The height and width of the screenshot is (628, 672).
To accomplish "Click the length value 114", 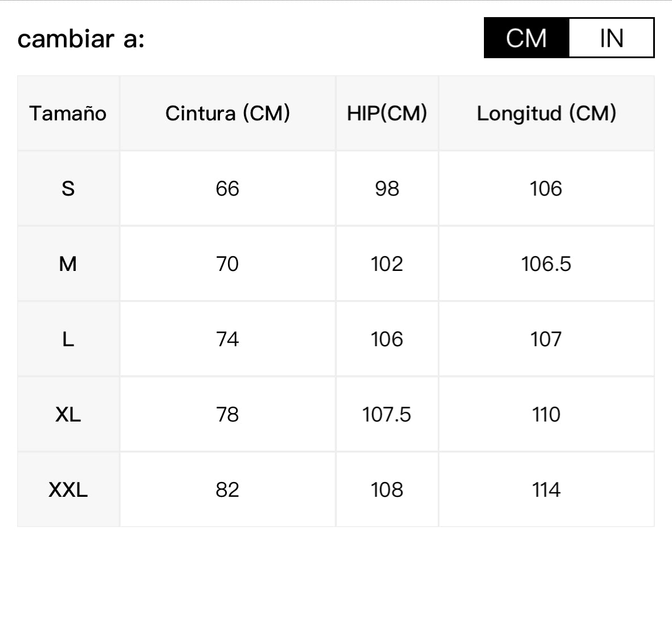I will (x=546, y=490).
